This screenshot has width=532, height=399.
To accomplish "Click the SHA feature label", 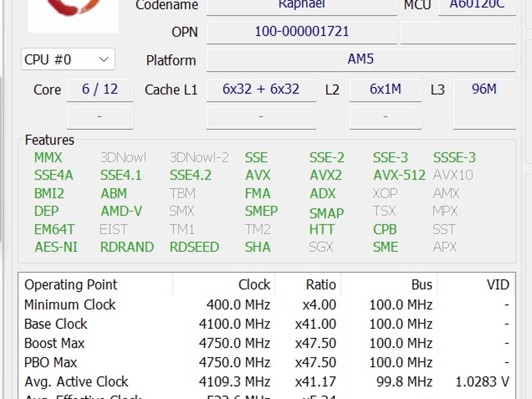I will pyautogui.click(x=258, y=247).
